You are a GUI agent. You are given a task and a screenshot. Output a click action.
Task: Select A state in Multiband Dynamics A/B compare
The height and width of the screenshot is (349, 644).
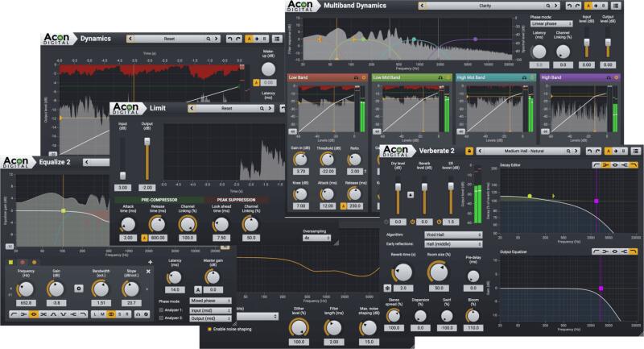tap(588, 6)
